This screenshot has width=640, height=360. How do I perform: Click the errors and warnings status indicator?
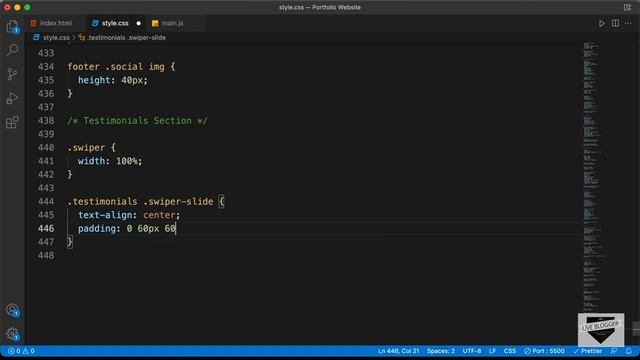pyautogui.click(x=21, y=351)
